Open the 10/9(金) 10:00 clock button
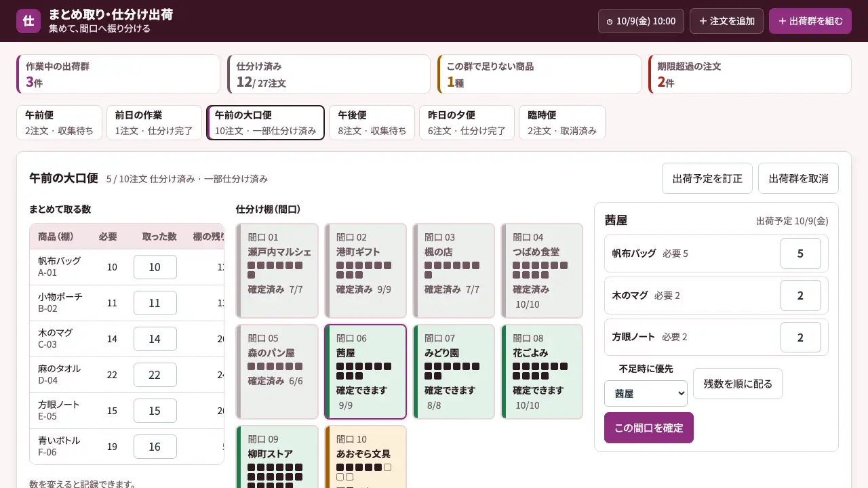The image size is (868, 488). click(x=641, y=21)
